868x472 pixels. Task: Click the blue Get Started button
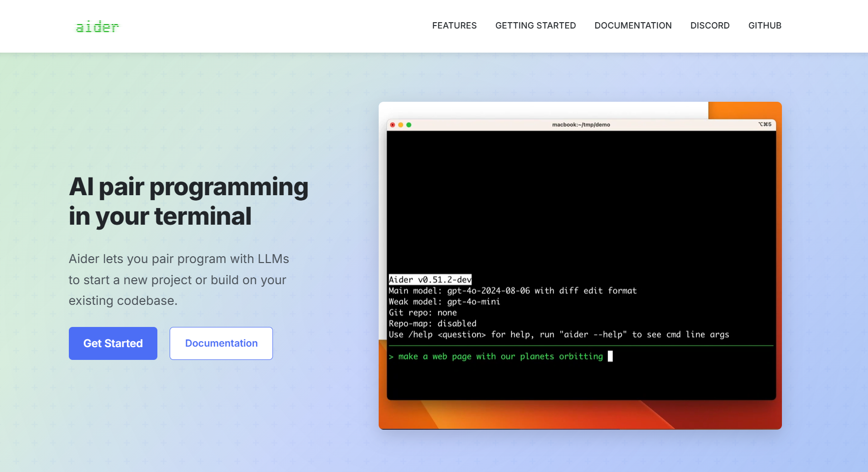pos(113,343)
